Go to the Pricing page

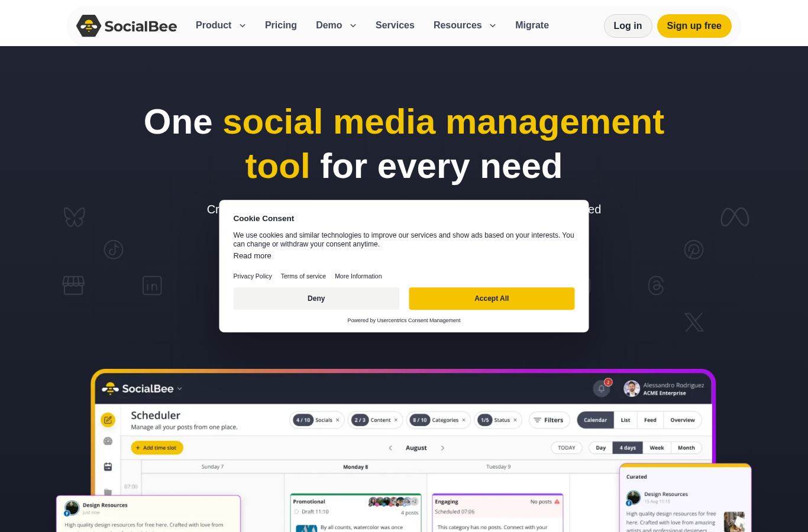click(281, 25)
